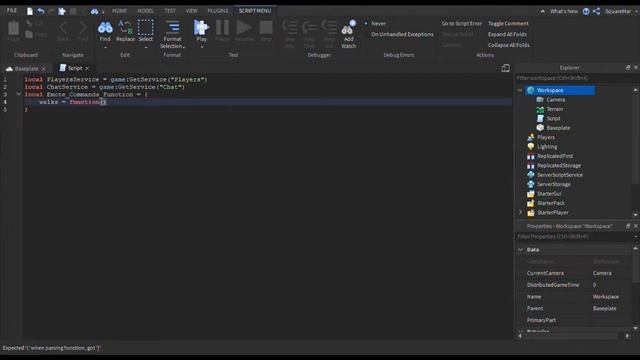Click the CurrentCamera property value Camera

click(602, 273)
